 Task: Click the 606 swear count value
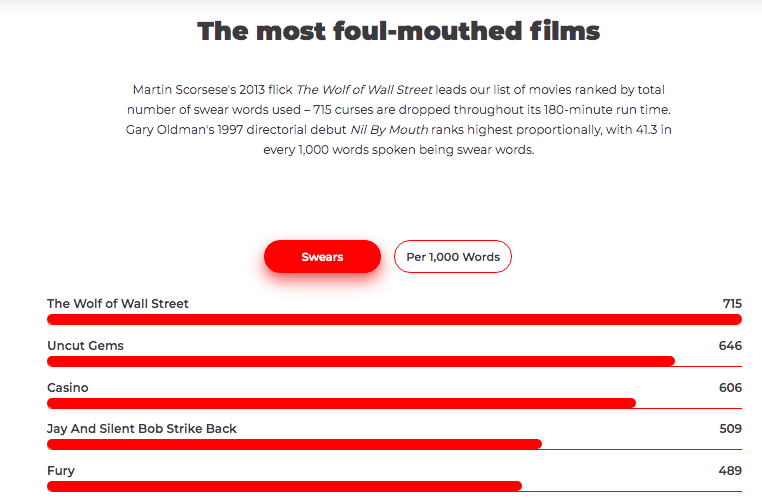click(730, 388)
